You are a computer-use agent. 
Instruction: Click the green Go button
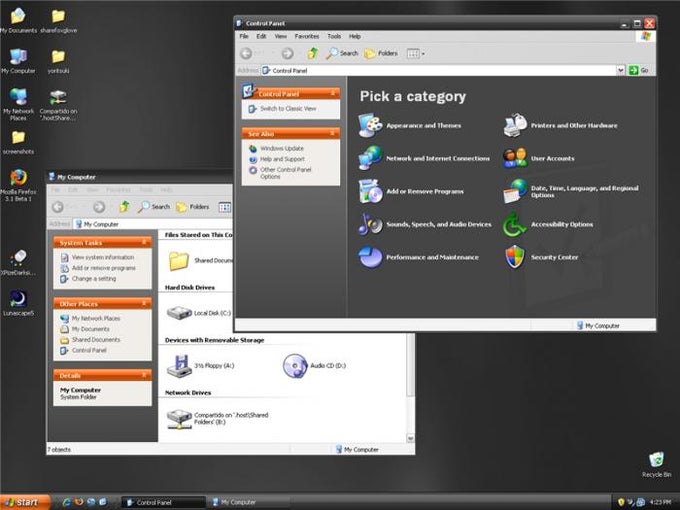pos(639,70)
